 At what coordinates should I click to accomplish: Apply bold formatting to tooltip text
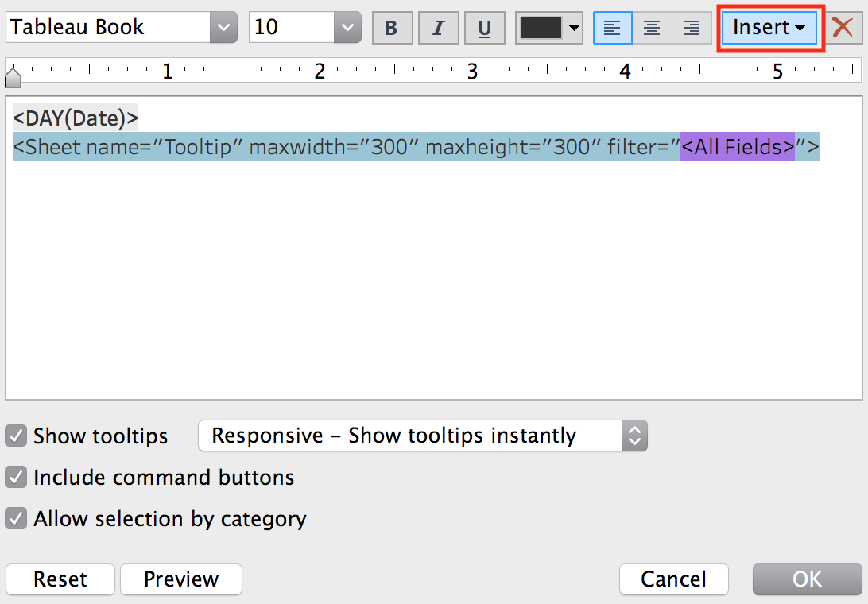(392, 27)
